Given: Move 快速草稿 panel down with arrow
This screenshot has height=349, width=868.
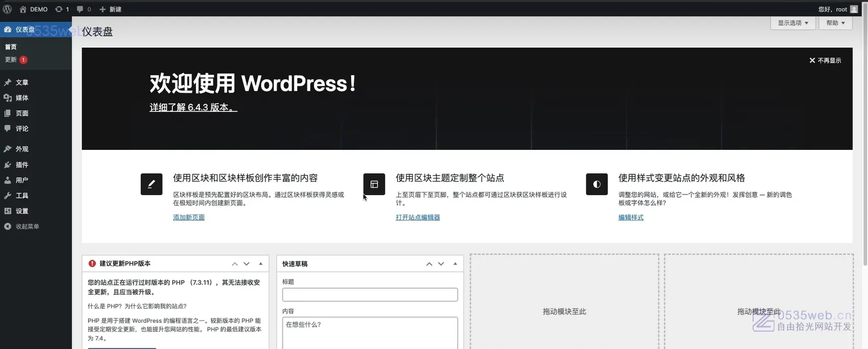Looking at the screenshot, I should [x=441, y=264].
